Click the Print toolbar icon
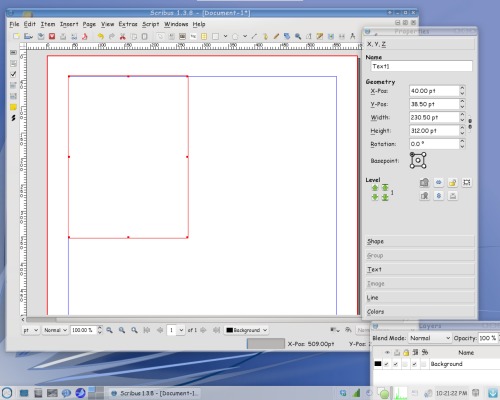The image size is (500, 400). tap(63, 36)
